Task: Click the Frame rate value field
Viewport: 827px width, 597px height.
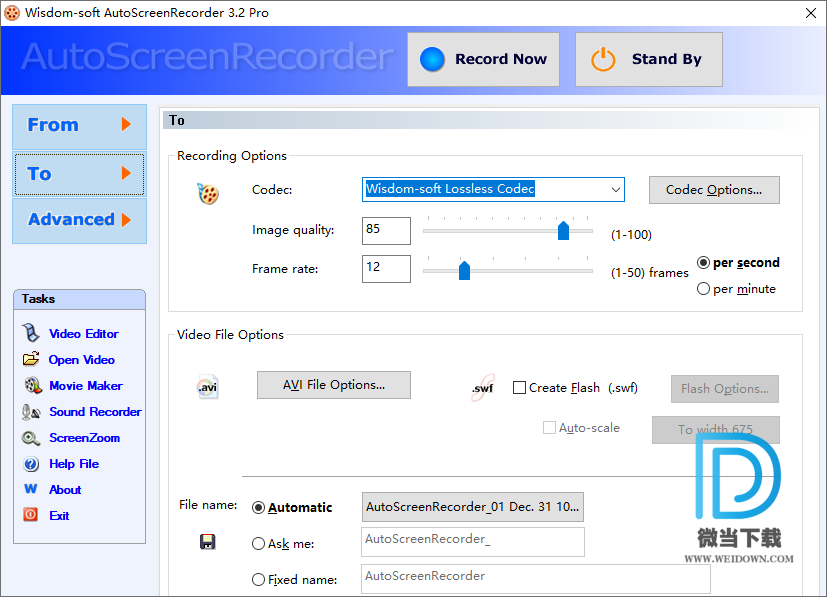Action: coord(386,268)
